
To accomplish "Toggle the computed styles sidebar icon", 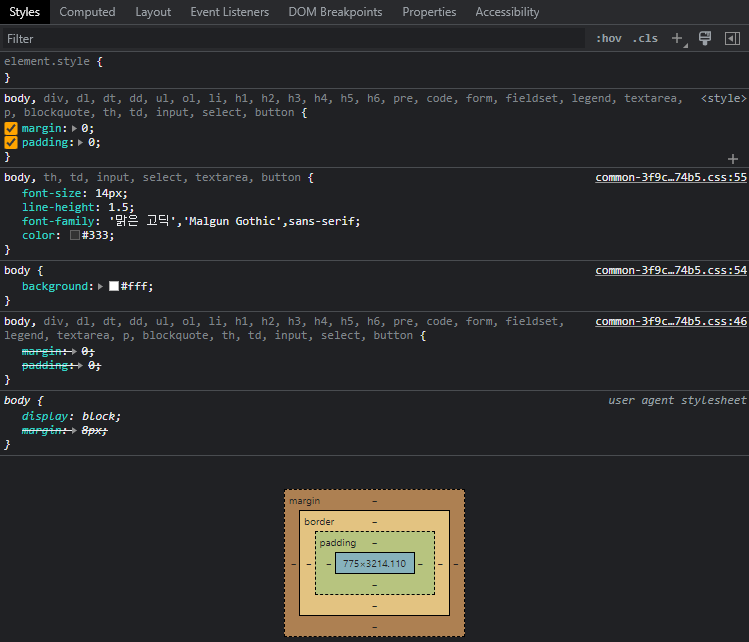I will click(x=732, y=38).
